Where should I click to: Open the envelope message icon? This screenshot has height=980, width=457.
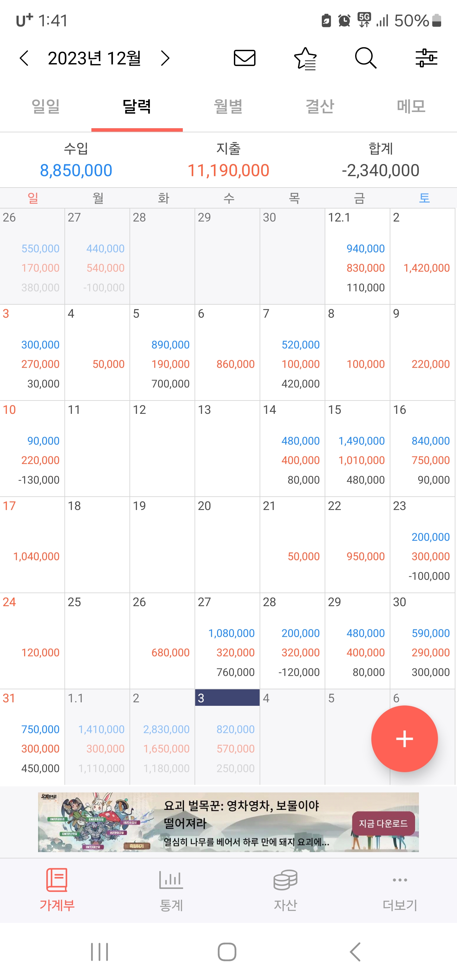pos(244,58)
